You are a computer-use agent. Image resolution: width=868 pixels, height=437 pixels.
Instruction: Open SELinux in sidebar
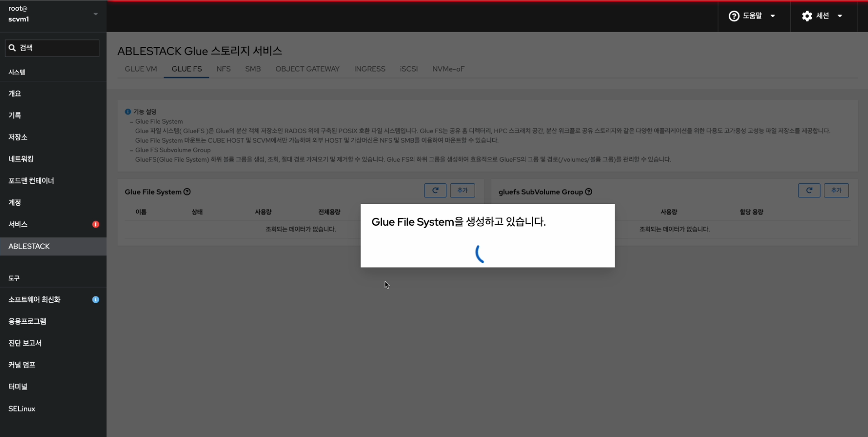pos(53,409)
